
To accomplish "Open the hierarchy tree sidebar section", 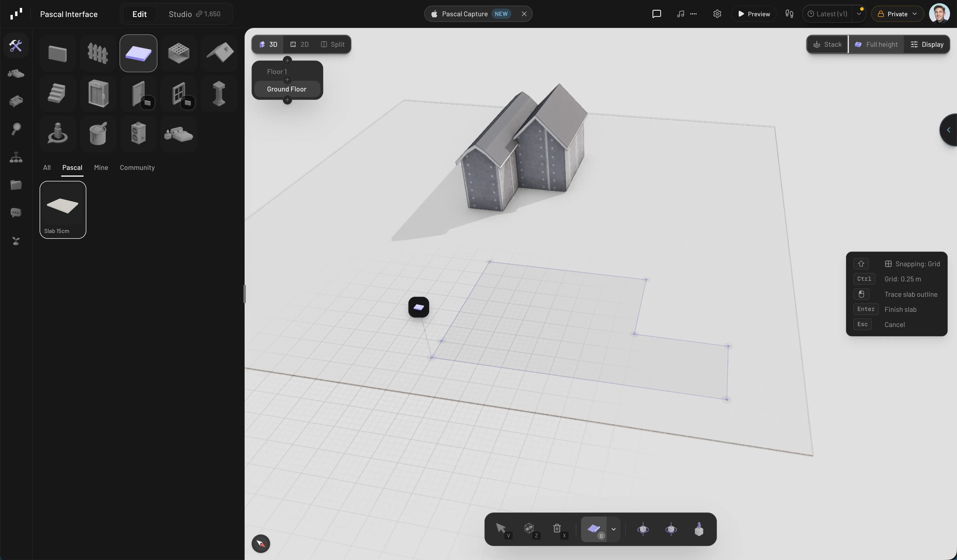I will (x=16, y=157).
